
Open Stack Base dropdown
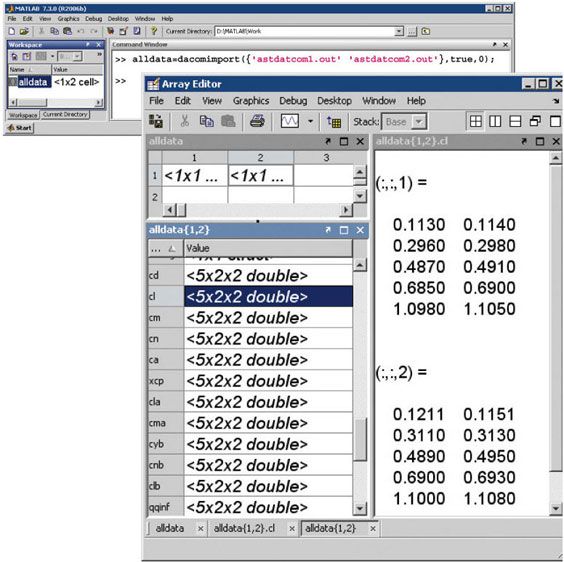(419, 122)
